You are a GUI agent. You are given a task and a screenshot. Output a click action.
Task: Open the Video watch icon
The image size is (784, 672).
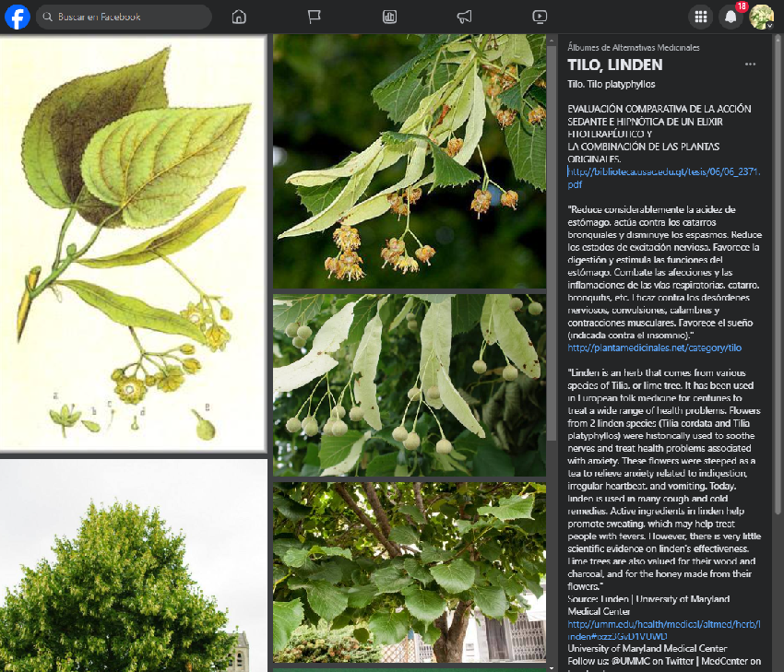(x=540, y=17)
